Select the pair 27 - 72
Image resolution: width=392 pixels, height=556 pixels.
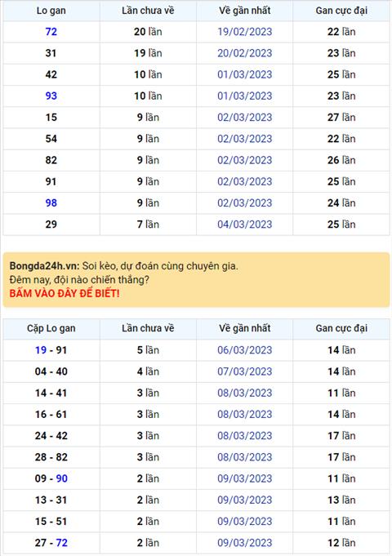point(51,543)
